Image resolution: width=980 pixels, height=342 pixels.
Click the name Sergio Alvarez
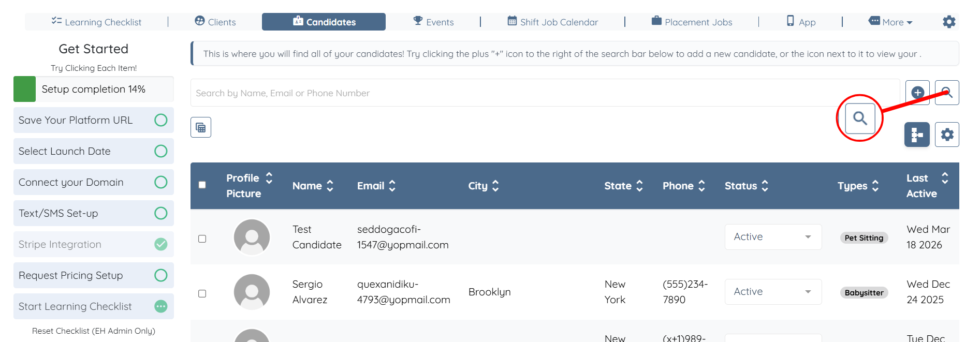[x=310, y=292]
